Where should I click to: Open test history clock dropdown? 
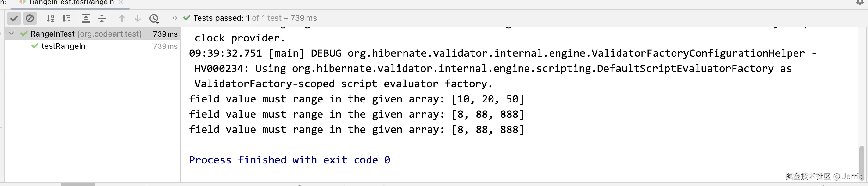point(154,18)
